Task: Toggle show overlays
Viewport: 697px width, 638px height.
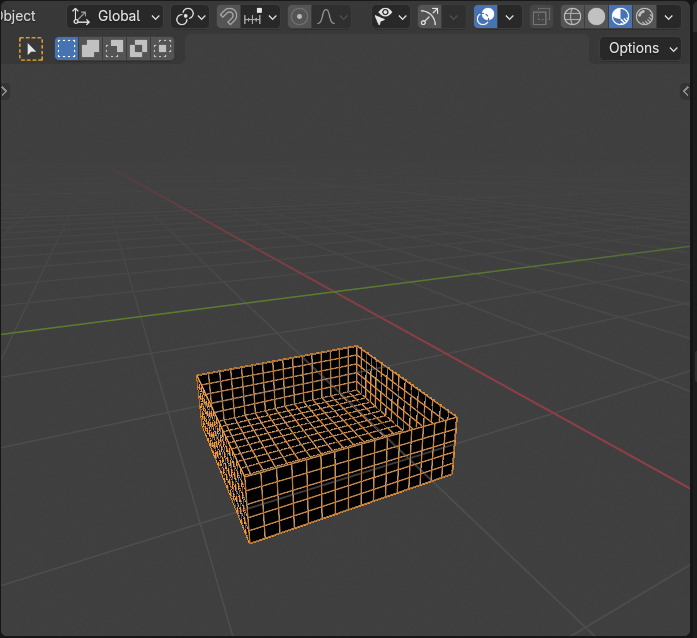Action: coord(485,17)
